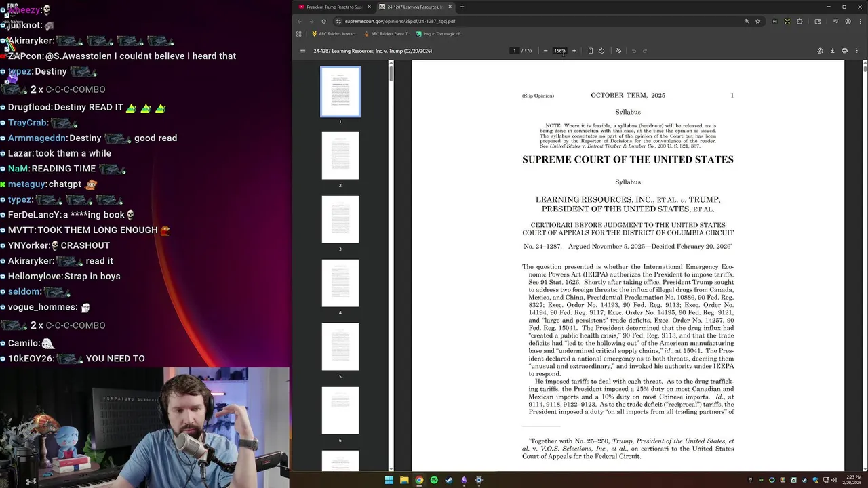Image resolution: width=868 pixels, height=488 pixels.
Task: Go back in the Chrome browser
Action: click(300, 21)
